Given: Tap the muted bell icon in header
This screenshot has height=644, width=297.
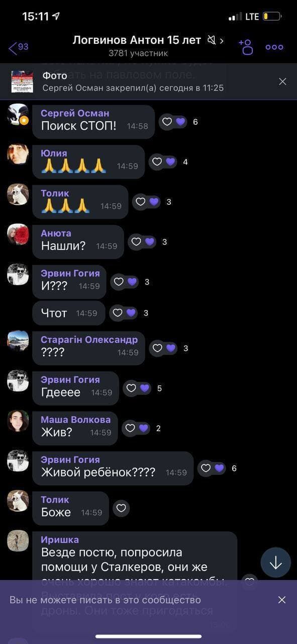Looking at the screenshot, I should [x=212, y=40].
